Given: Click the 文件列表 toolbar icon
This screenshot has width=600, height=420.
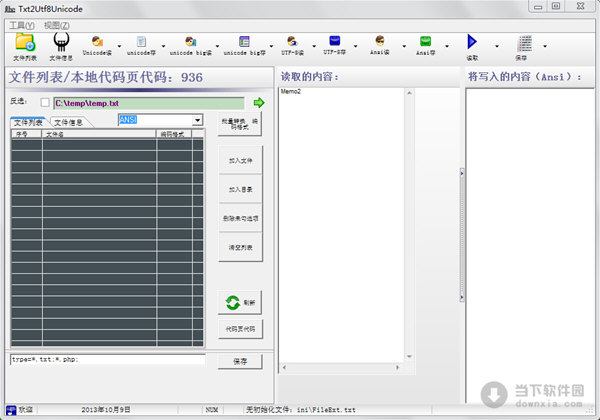Looking at the screenshot, I should click(24, 43).
